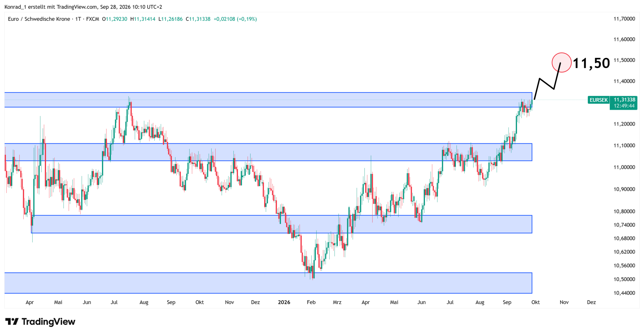Click the 10,80000 price axis label

[x=624, y=211]
